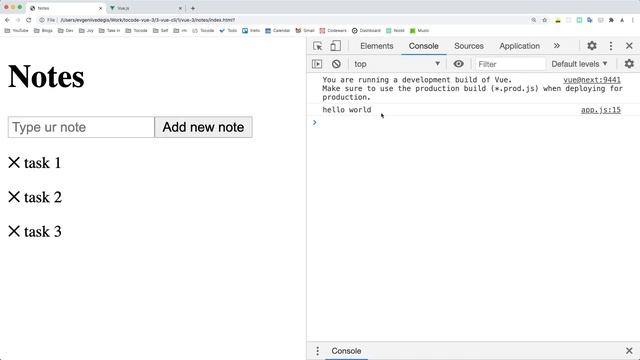Open the Gmail bookmark
The height and width of the screenshot is (360, 640).
305,31
